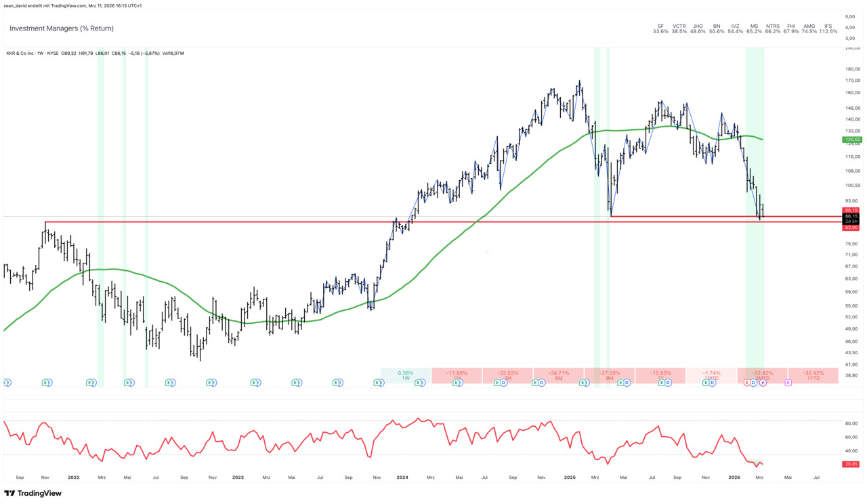Click the AMG 74.5% ticker label
The width and height of the screenshot is (867, 504).
(809, 28)
